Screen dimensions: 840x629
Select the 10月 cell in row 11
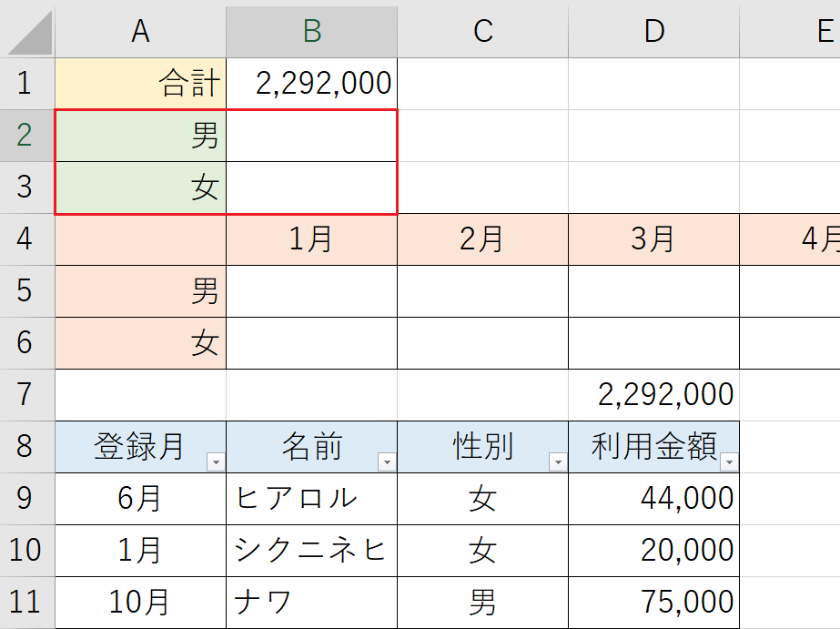click(140, 603)
